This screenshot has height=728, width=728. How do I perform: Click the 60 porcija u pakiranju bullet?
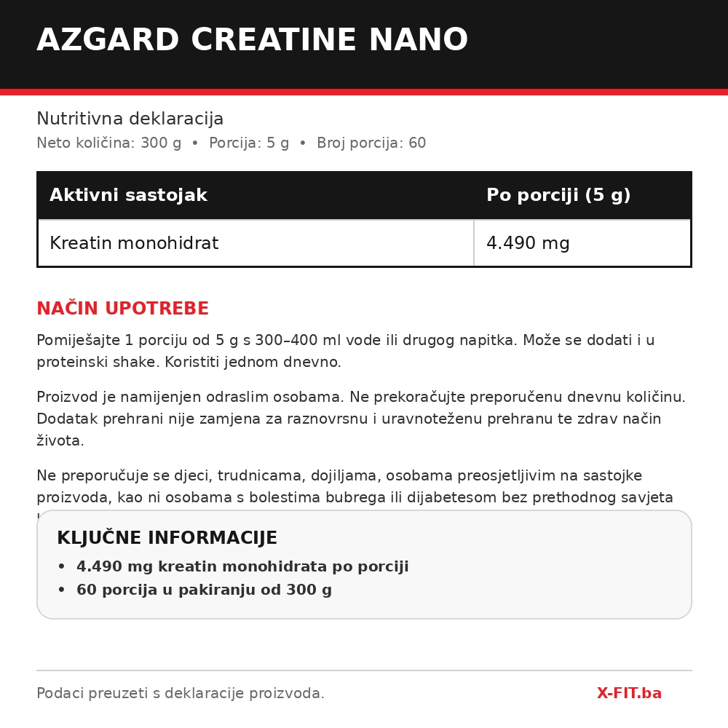(x=204, y=590)
